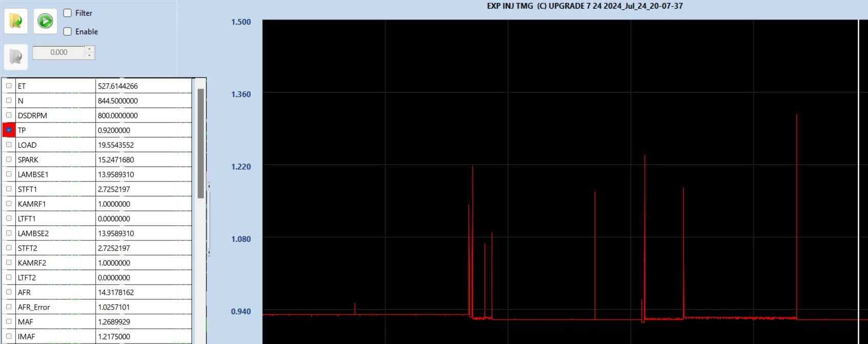Increase value with spinner up arrow
Viewport: 868px width, 344px height.
[90, 49]
